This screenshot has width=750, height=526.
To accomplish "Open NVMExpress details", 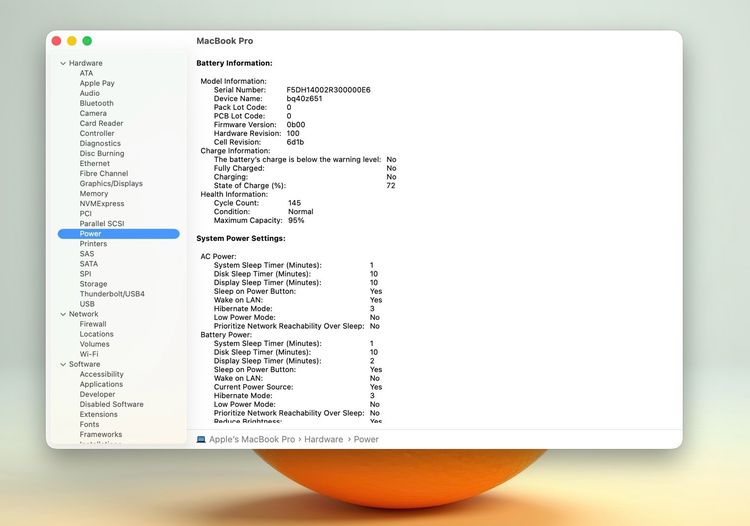I will 102,204.
